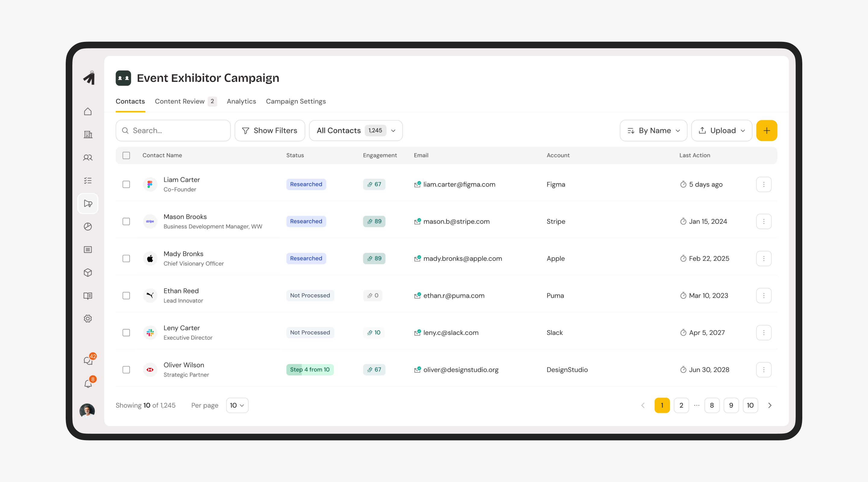Toggle the select-all header checkbox
Viewport: 868px width, 482px height.
pos(126,155)
